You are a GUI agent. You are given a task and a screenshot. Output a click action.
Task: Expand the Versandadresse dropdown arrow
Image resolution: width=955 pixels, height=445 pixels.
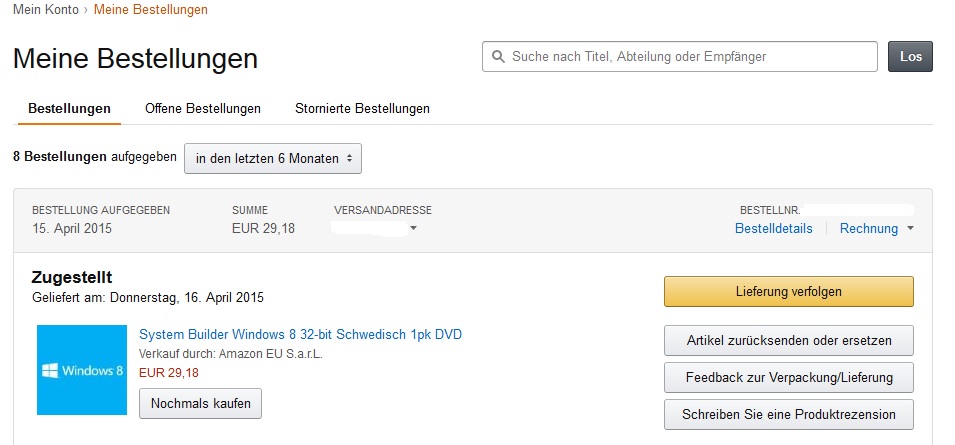coord(413,229)
